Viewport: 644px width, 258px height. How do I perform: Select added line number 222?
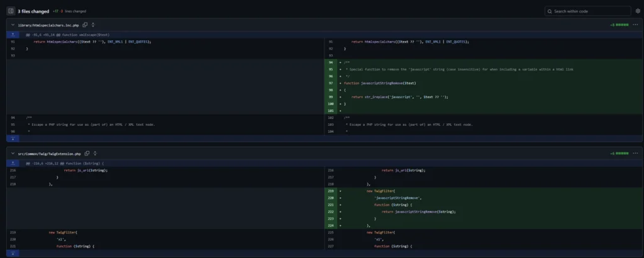(331, 211)
